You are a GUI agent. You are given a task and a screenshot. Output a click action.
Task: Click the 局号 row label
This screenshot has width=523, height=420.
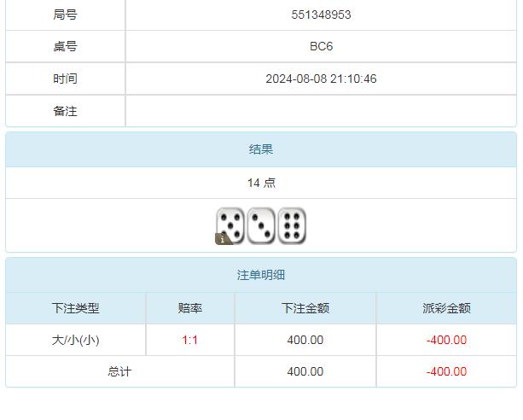[x=65, y=15]
